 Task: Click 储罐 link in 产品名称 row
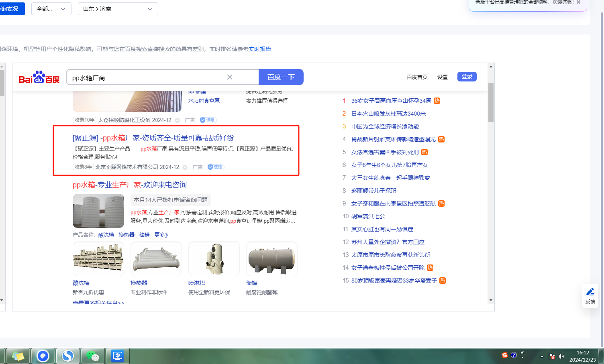145,235
